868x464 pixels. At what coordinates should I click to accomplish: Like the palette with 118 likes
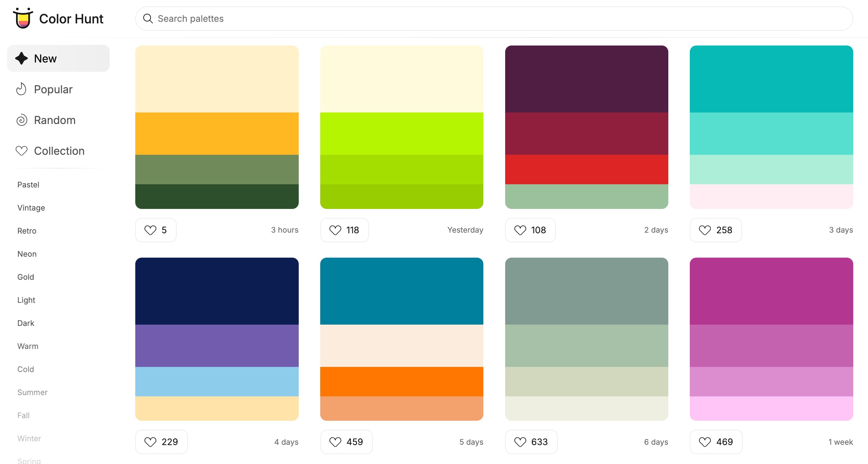(344, 230)
